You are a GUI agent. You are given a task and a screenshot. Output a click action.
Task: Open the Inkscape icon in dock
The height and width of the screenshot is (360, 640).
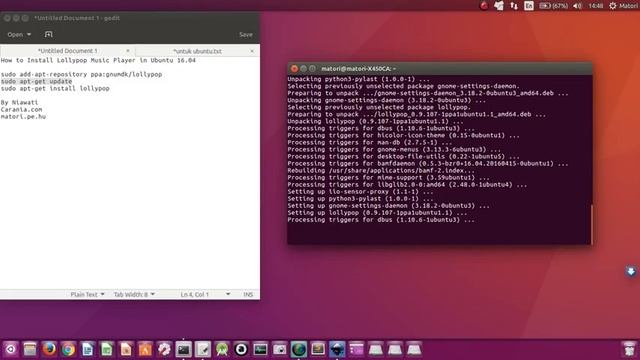[x=337, y=349]
